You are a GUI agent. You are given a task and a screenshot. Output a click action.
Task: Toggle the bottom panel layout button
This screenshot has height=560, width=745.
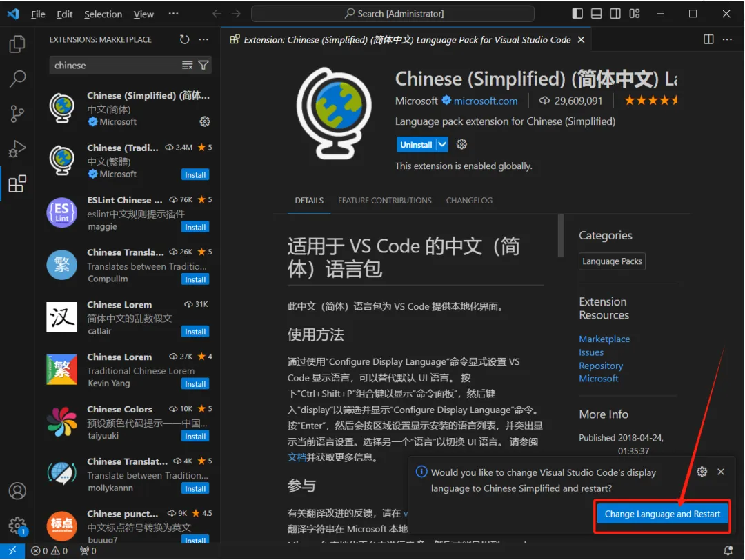pyautogui.click(x=596, y=13)
